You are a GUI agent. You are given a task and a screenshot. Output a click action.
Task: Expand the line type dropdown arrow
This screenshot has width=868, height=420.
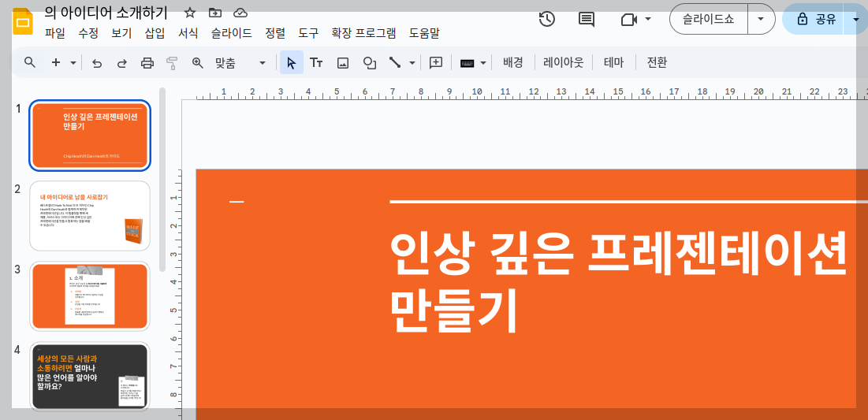[x=412, y=63]
